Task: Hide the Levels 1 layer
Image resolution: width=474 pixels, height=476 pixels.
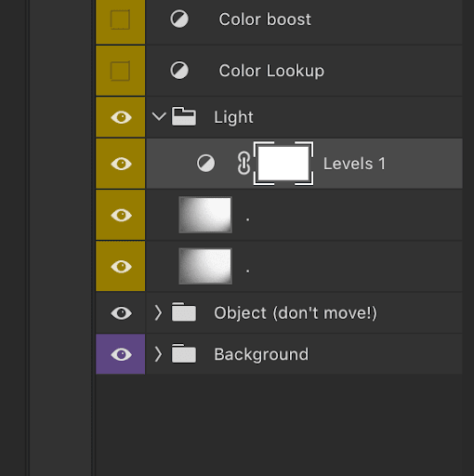Action: 121,164
